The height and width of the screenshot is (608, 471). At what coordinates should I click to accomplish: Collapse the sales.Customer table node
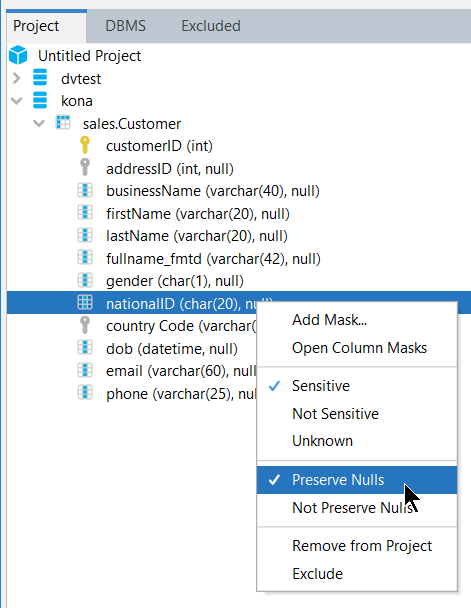pos(39,123)
